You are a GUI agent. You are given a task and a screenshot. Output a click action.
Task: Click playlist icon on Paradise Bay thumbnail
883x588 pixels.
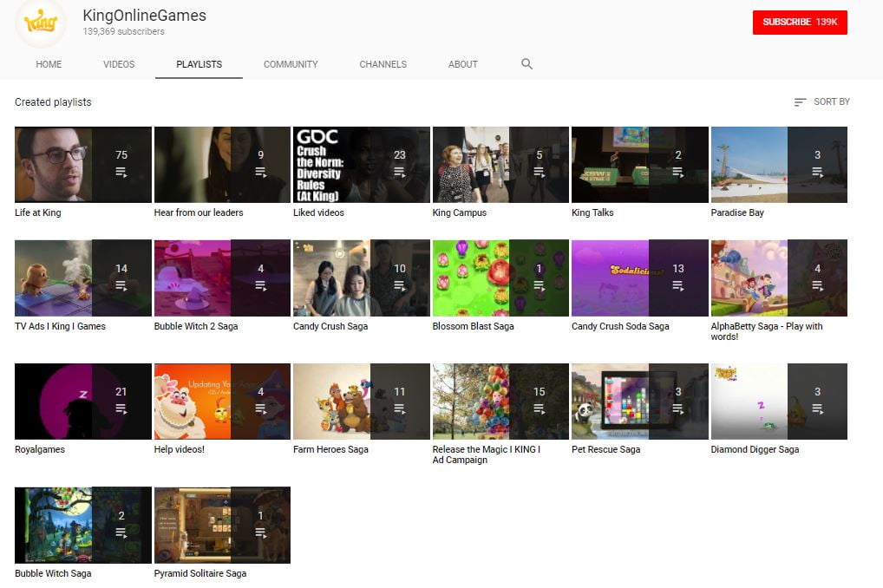coord(817,173)
